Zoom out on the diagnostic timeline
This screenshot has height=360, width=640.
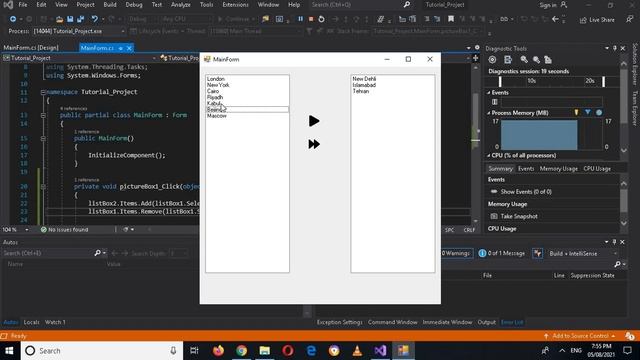pyautogui.click(x=536, y=60)
